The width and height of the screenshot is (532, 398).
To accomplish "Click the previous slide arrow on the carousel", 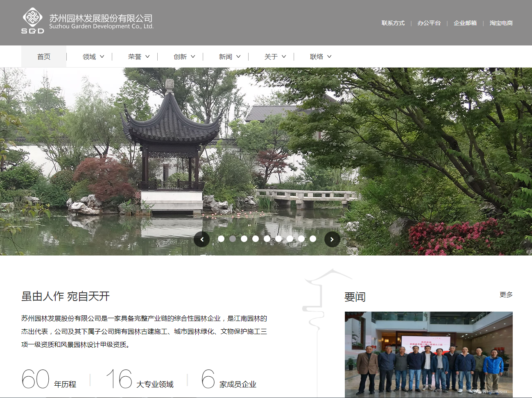I will coord(201,239).
